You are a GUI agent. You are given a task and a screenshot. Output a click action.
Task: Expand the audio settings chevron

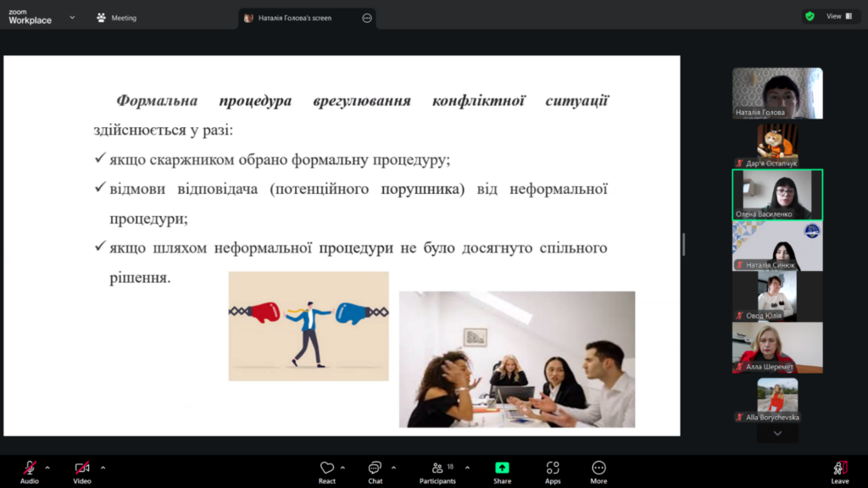47,467
